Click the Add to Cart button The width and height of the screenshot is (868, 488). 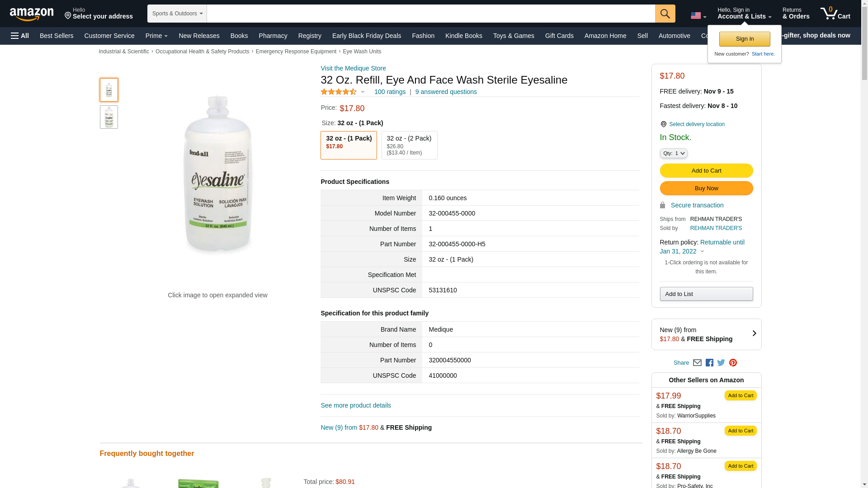coord(706,171)
